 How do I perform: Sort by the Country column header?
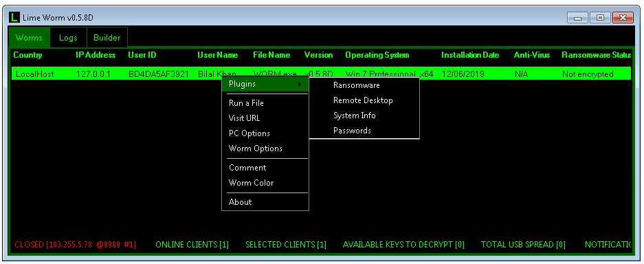click(28, 55)
